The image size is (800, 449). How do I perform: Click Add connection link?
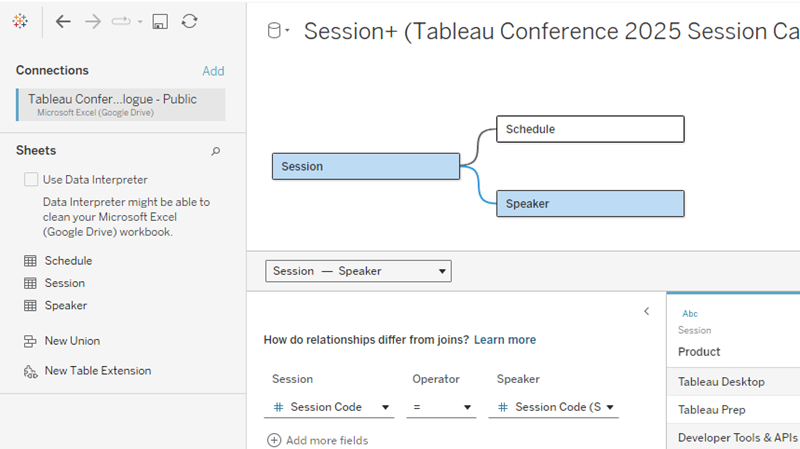point(213,71)
